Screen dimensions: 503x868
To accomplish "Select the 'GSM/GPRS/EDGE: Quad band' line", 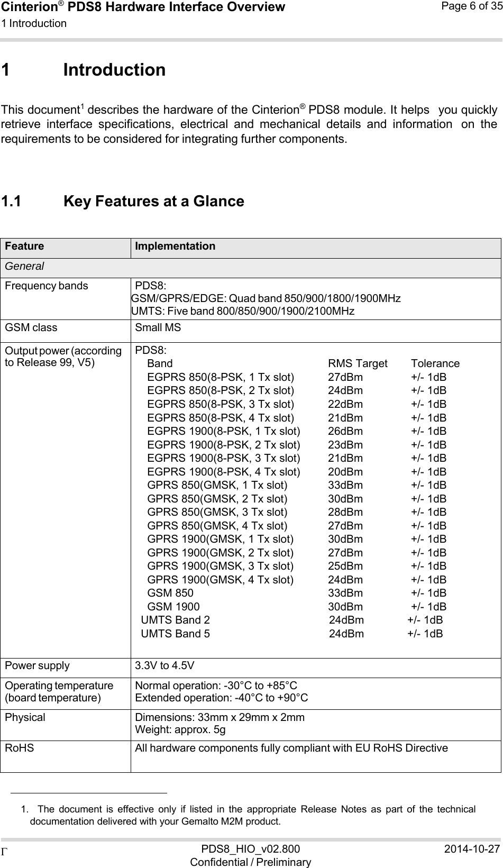I will tap(266, 299).
